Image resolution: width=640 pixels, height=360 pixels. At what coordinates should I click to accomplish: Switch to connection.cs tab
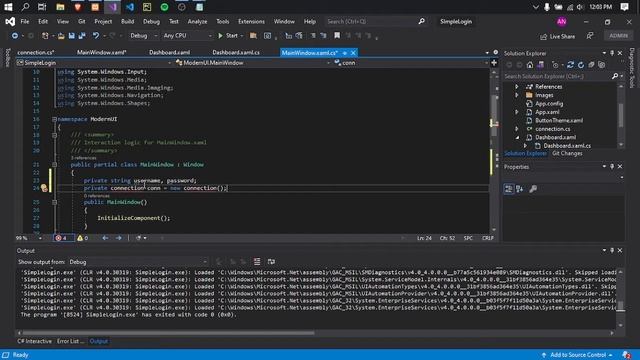(36, 53)
